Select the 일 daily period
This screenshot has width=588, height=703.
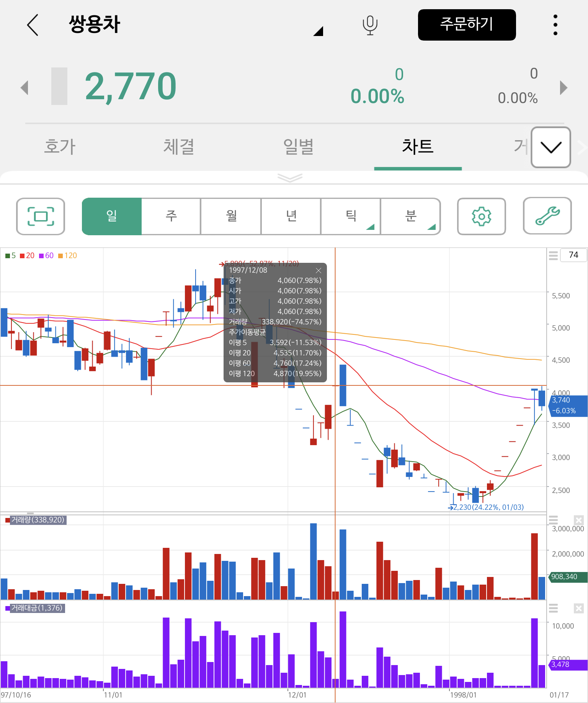[112, 216]
